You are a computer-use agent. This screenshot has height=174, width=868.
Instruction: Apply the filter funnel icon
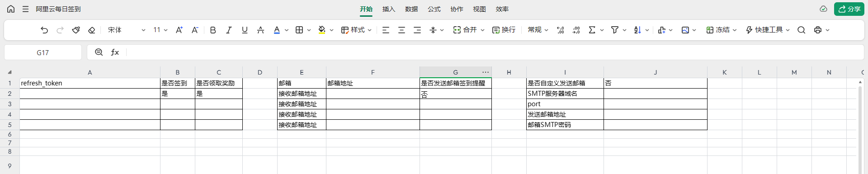(614, 30)
